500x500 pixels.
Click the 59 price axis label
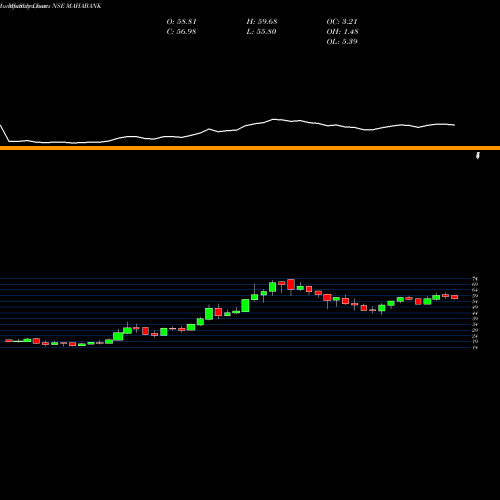click(475, 296)
